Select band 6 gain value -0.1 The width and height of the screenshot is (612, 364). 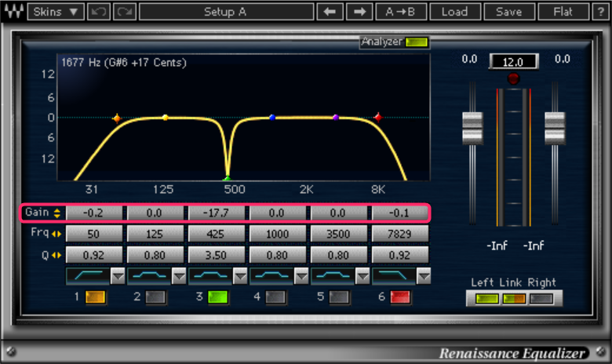click(399, 213)
